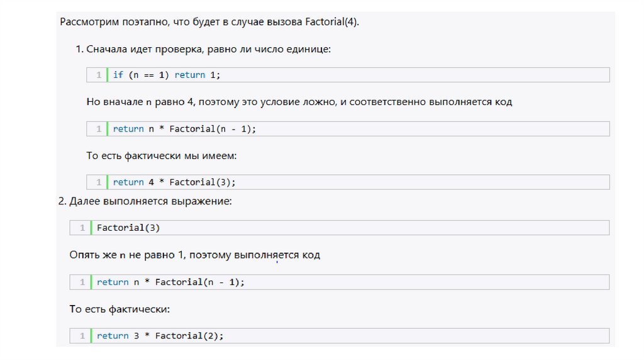Click first 'return n * Factorial(n - 1);' code block

(185, 129)
